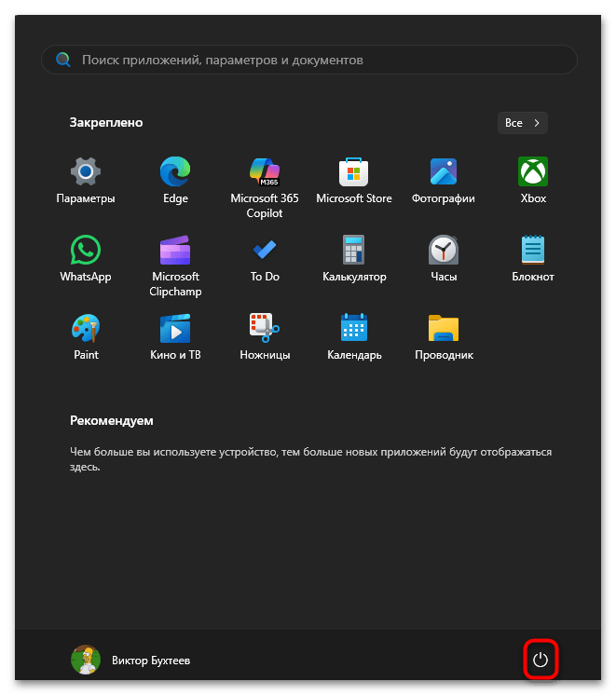Viewport: 616px width, 695px height.
Task: Launch the Ножницы snipping tool
Action: tap(265, 337)
